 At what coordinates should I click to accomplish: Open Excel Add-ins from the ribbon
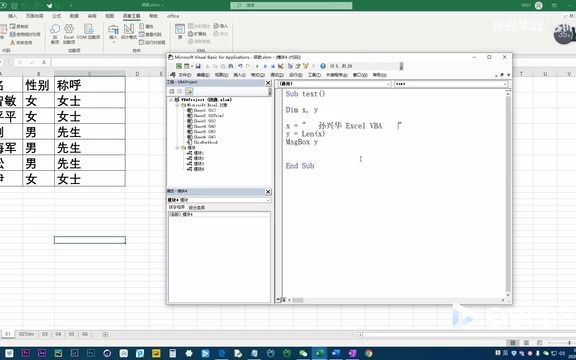69,33
